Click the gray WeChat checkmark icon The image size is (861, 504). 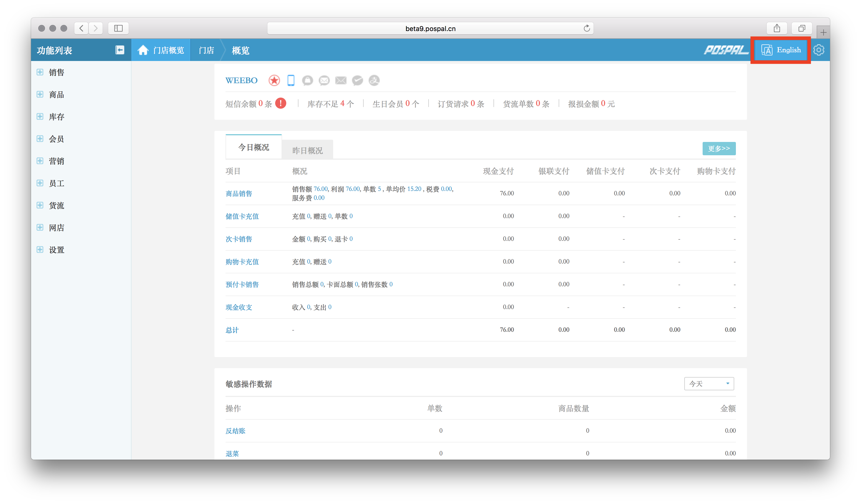357,81
